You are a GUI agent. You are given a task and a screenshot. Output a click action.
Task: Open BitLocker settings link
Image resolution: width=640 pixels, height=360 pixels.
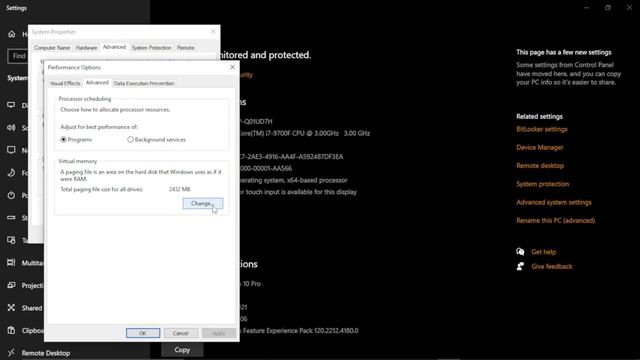click(542, 129)
